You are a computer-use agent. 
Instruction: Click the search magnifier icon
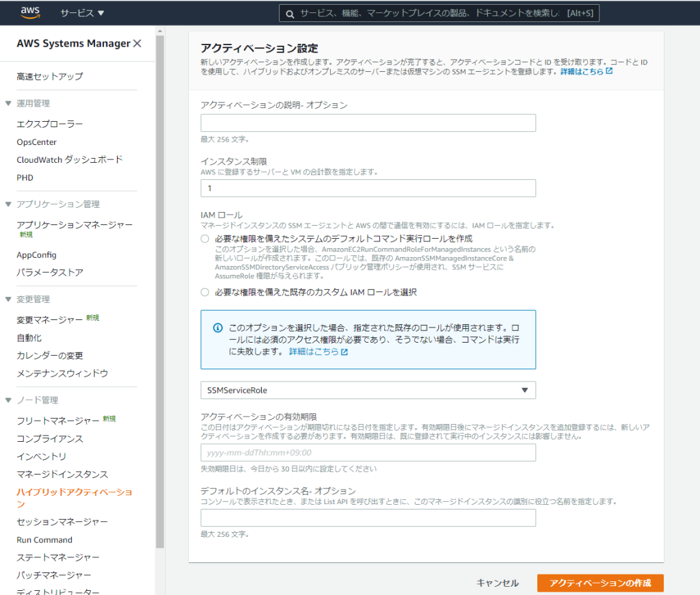[x=290, y=14]
